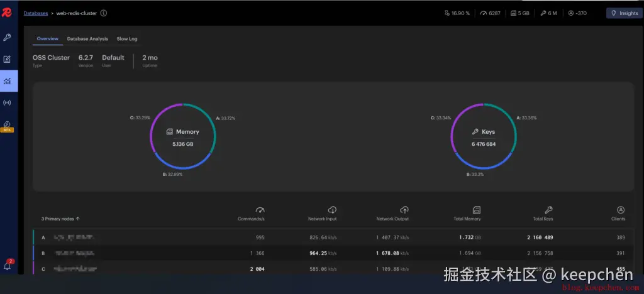Click the 995 commands value in row A
Image resolution: width=644 pixels, height=294 pixels.
(260, 237)
